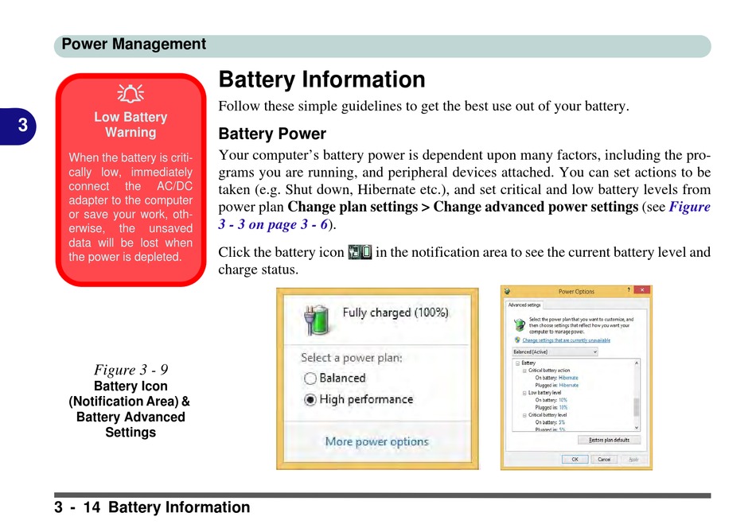Click the shield icon beside Change settings link
The image size is (756, 532).
[517, 340]
